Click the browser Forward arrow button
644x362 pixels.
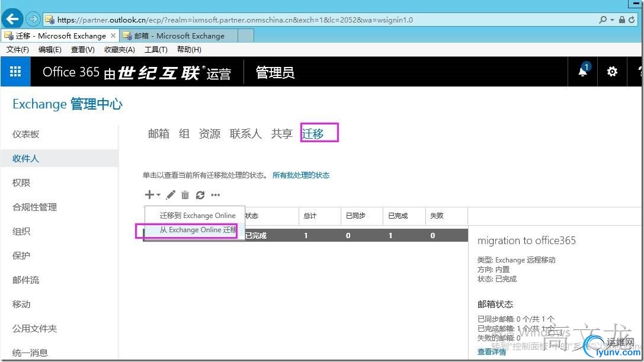[x=33, y=19]
